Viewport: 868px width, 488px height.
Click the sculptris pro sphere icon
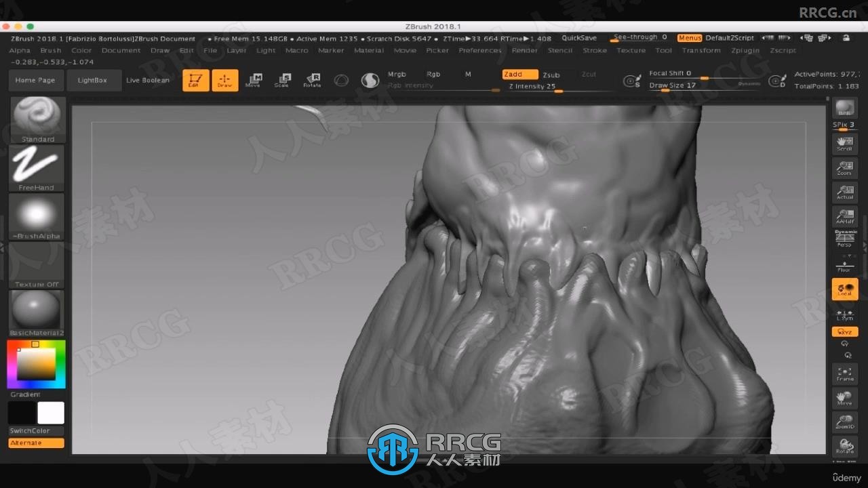tap(370, 81)
